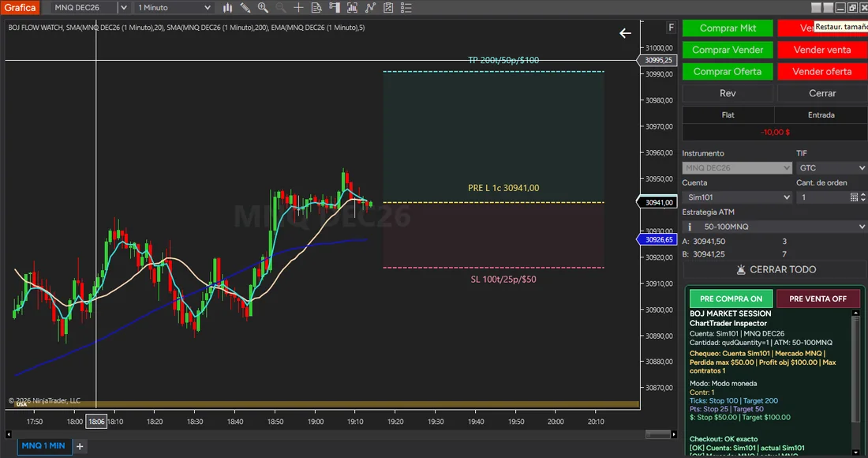This screenshot has width=868, height=458.
Task: Click the order quantity stepper arrows
Action: point(863,197)
